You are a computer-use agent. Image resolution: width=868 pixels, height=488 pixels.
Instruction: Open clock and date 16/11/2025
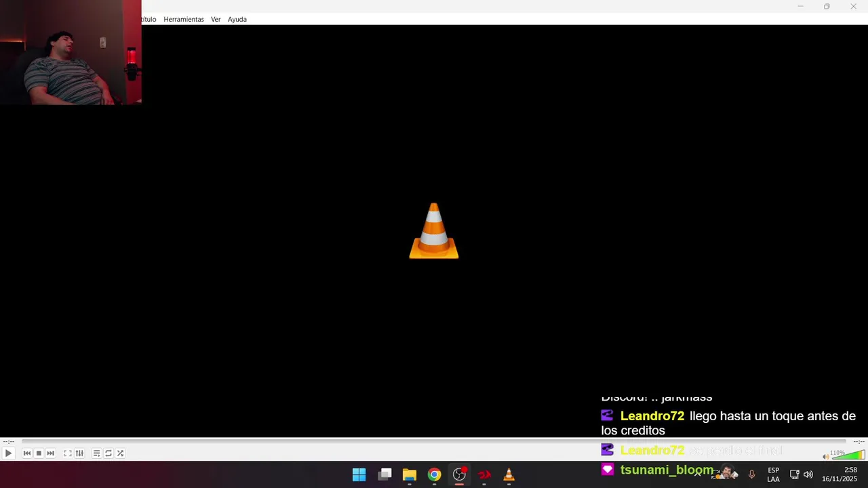tap(840, 474)
